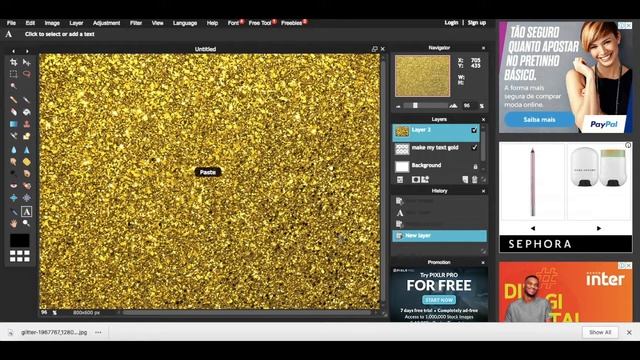Click the Navigator zoom slider handle
This screenshot has height=360, width=640.
tap(415, 106)
